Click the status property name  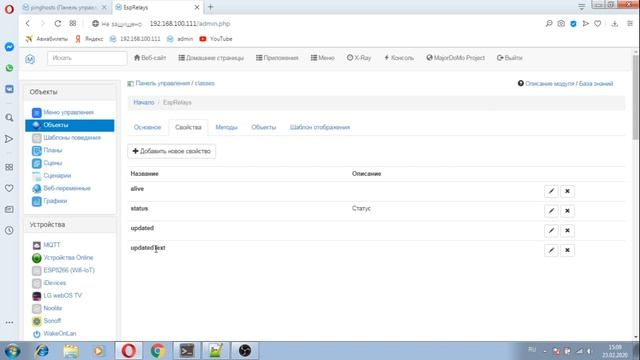tap(139, 209)
